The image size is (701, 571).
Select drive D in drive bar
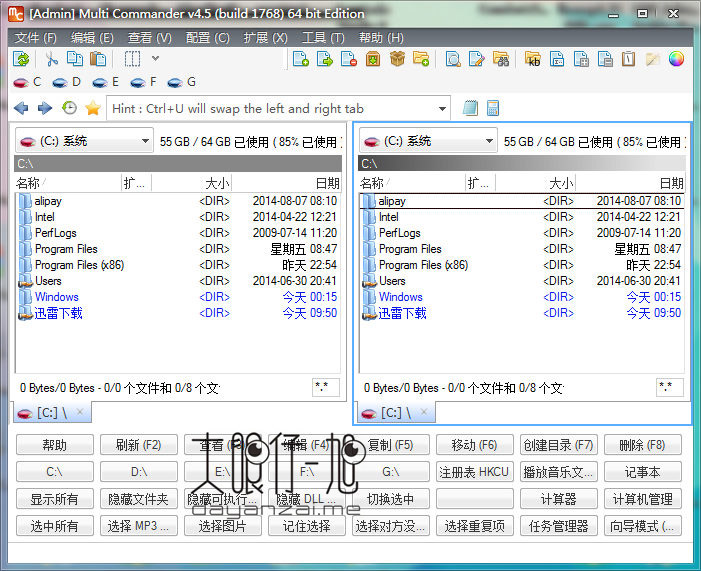click(x=66, y=82)
